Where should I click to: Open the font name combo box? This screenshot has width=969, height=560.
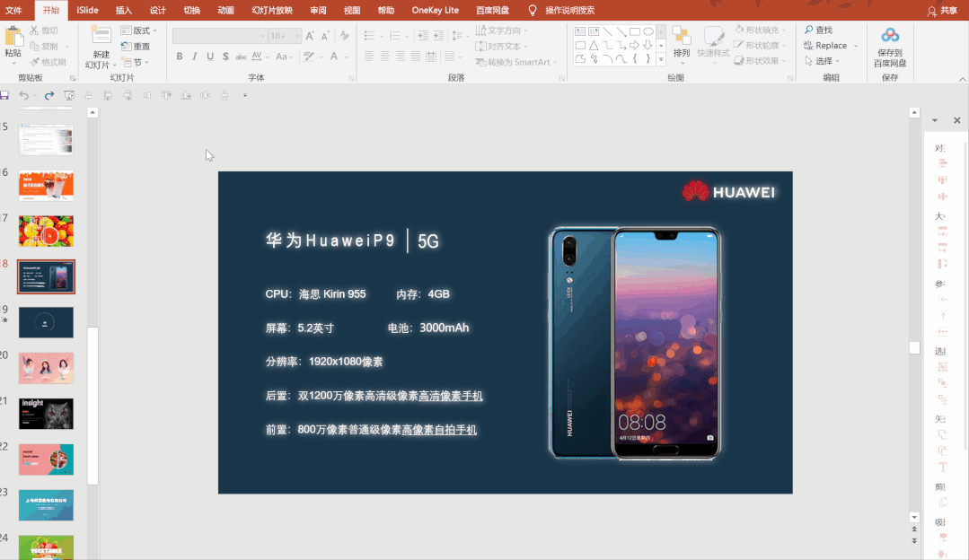point(219,36)
